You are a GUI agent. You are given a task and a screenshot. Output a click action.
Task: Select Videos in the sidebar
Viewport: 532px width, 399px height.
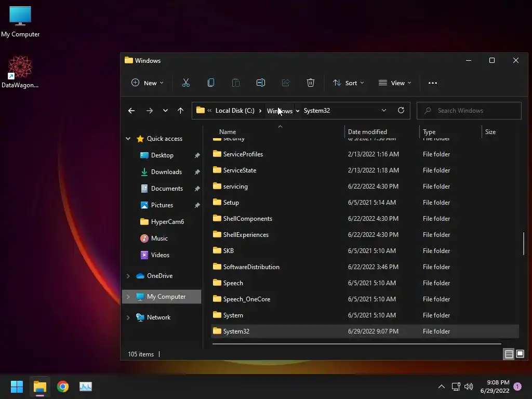click(x=160, y=255)
